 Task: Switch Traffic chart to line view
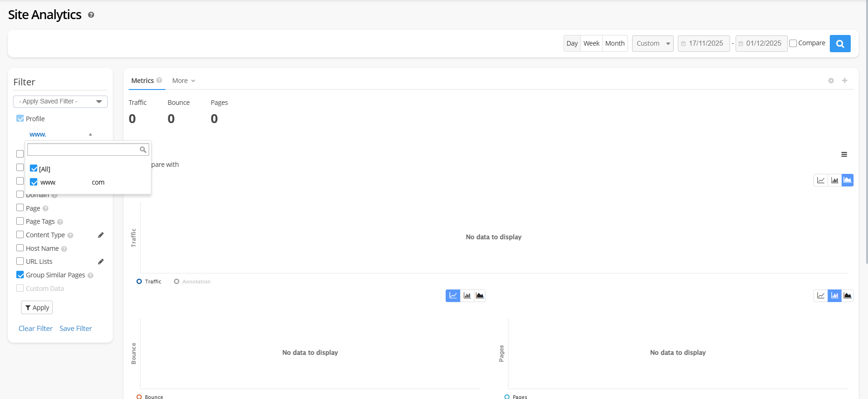[820, 180]
